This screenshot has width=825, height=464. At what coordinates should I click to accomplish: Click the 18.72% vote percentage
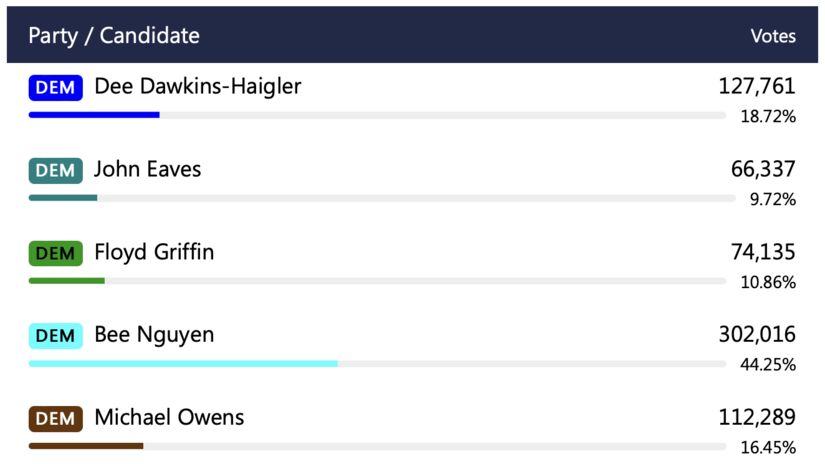point(768,117)
